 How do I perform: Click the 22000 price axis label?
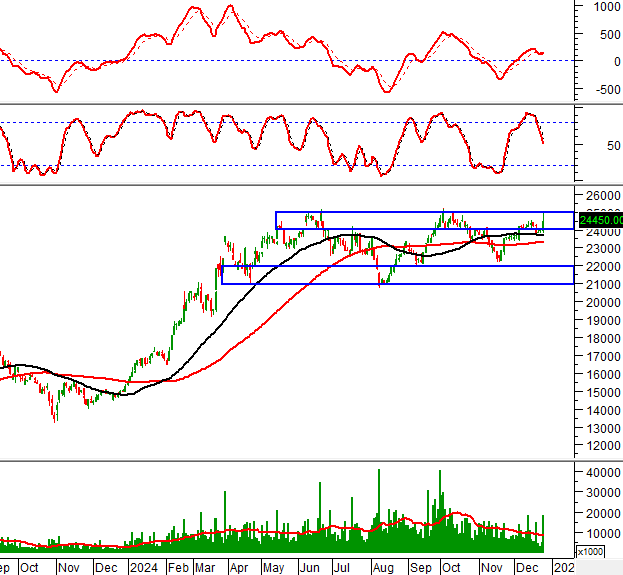point(603,267)
